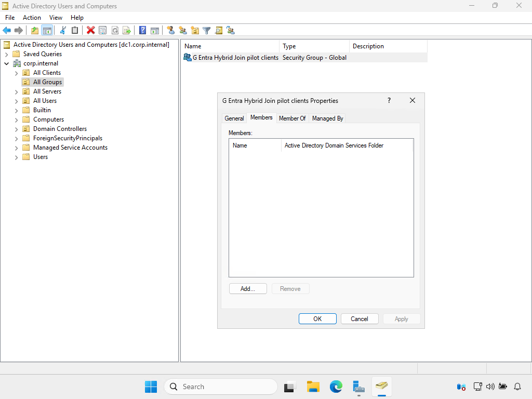
Task: Click the gray Forward arrow
Action: click(x=19, y=31)
